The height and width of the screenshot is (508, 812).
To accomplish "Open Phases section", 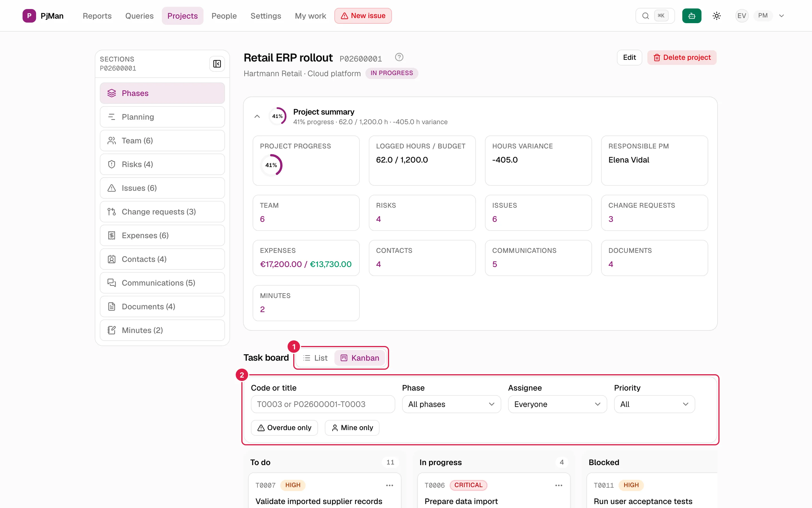I will (x=162, y=93).
